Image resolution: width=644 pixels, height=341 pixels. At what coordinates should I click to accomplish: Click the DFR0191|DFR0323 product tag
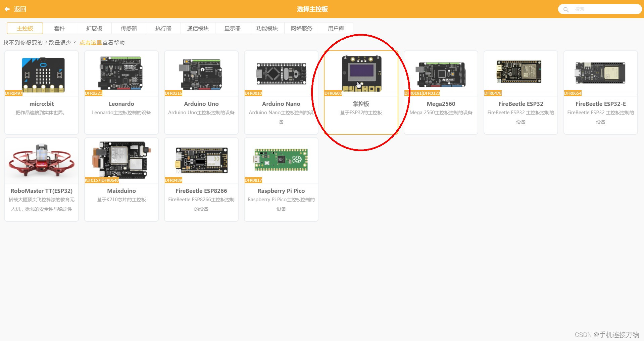422,93
